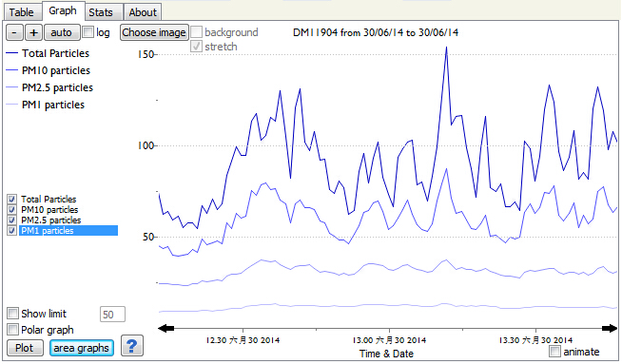Click the blue question mark help icon
Image resolution: width=622 pixels, height=364 pixels.
(132, 346)
